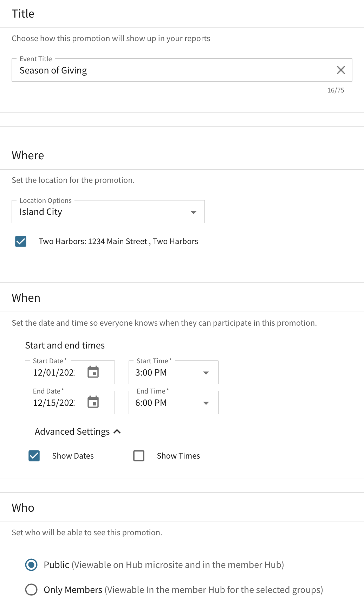Select the Only Members radio button
Screen dimensions: 364x607
(31, 589)
